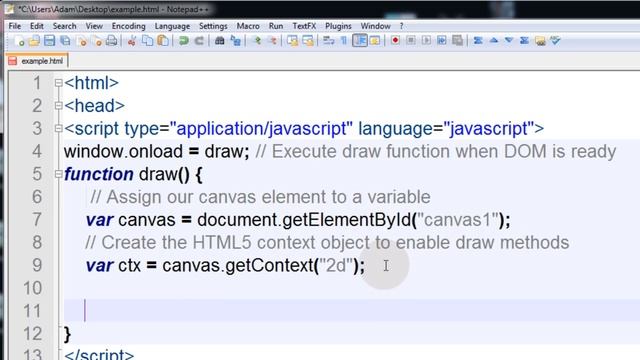The image size is (640, 360).
Task: Open a file with the folder icon
Action: tap(34, 41)
